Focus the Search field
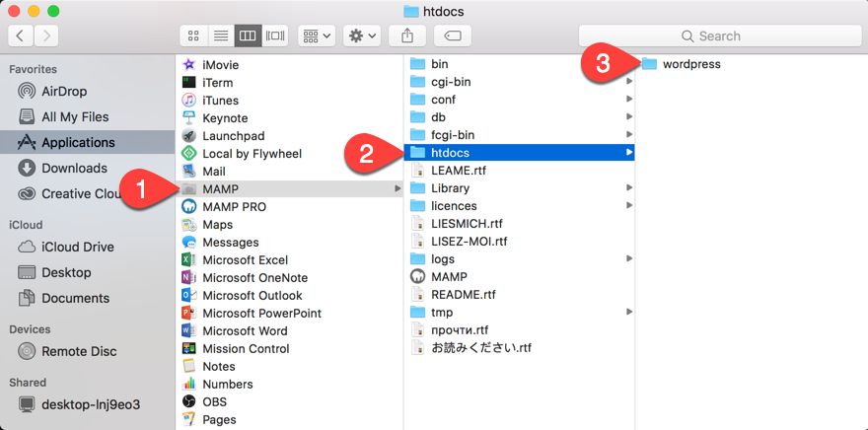868x430 pixels. pos(718,36)
